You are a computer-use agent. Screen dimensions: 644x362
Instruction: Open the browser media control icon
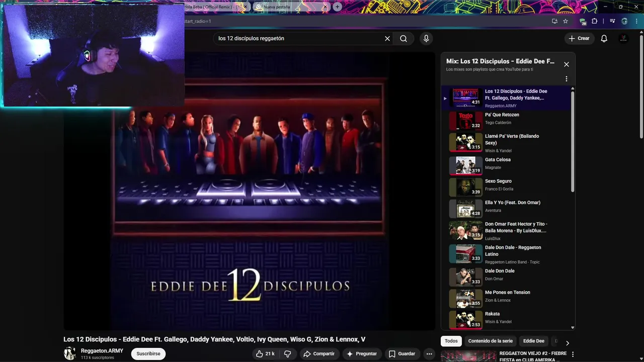pos(612,21)
